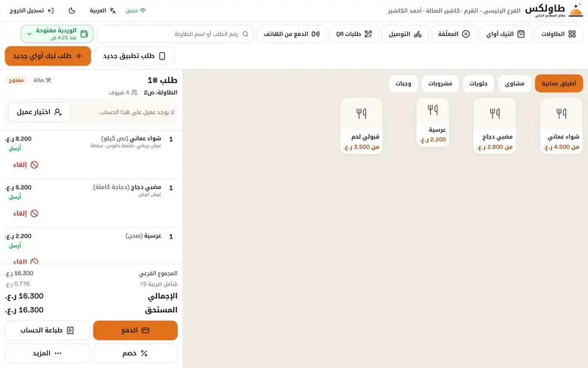Click the اختيار عميل button

(x=39, y=112)
